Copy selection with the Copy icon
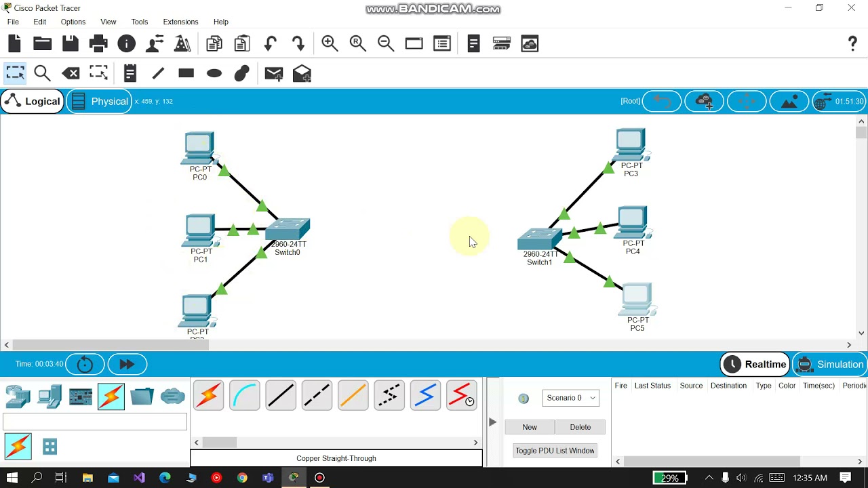Image resolution: width=868 pixels, height=488 pixels. 214,43
